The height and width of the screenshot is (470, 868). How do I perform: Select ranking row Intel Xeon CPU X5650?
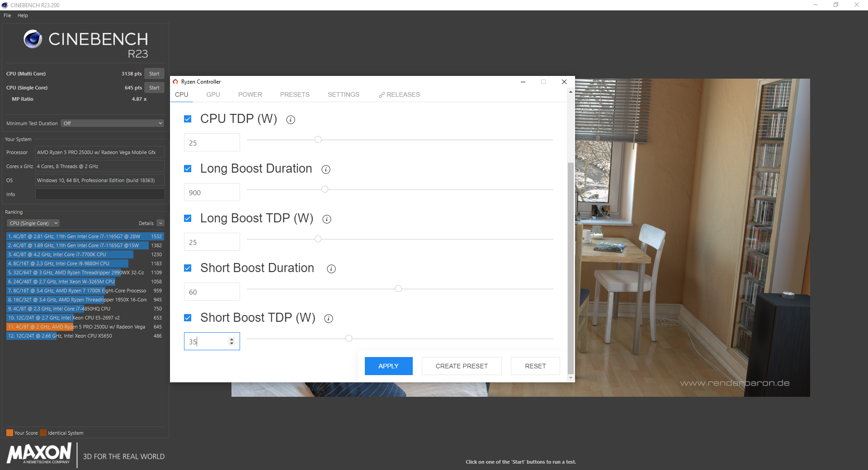click(85, 336)
